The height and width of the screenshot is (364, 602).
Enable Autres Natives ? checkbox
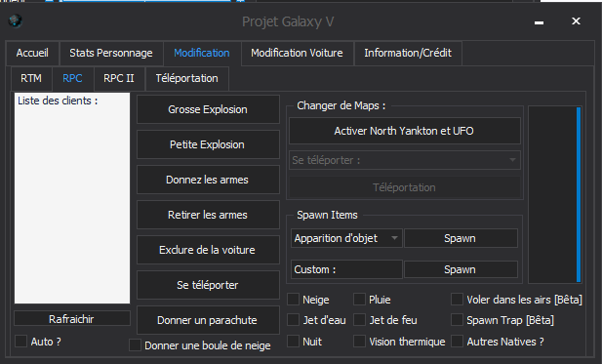(457, 341)
